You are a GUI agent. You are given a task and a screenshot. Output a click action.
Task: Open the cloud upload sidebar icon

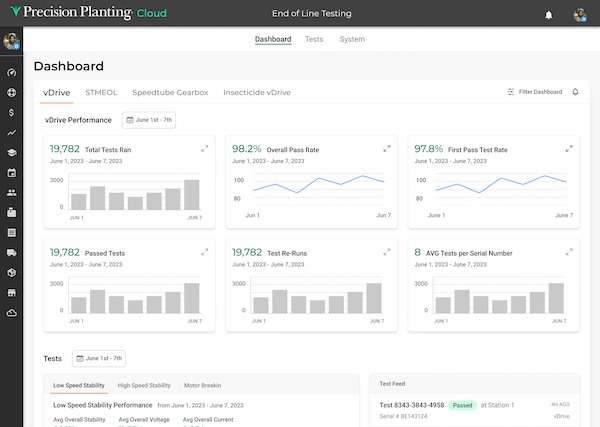pos(11,313)
